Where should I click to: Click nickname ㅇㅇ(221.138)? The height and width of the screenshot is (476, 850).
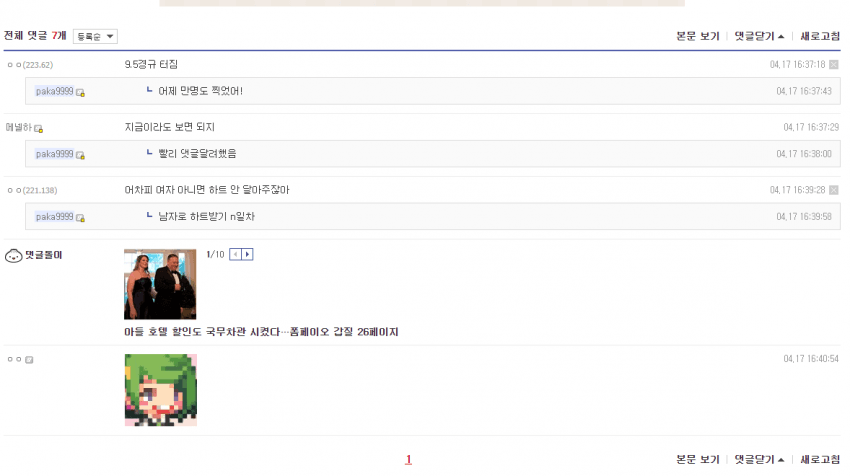pyautogui.click(x=32, y=190)
